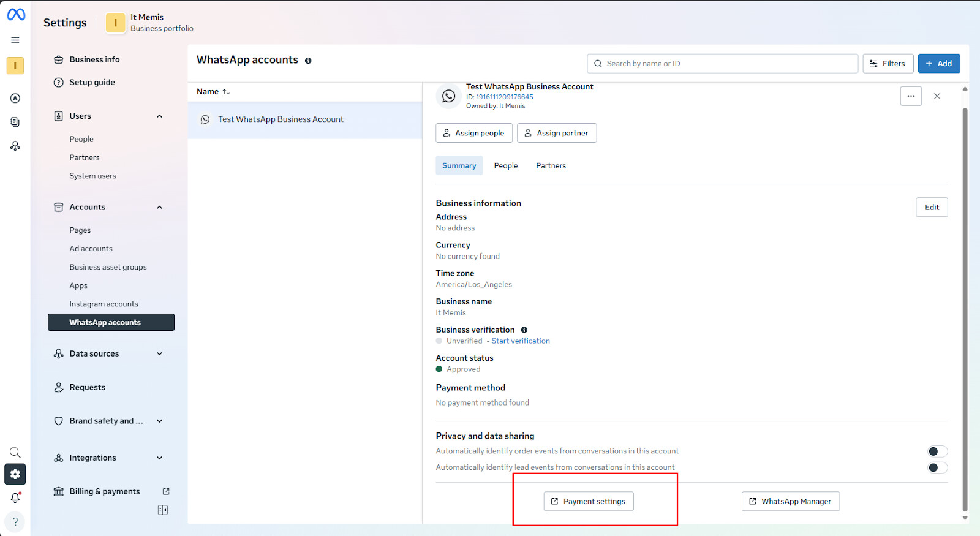The image size is (980, 536).
Task: Click the Search by name or ID field
Action: click(723, 64)
